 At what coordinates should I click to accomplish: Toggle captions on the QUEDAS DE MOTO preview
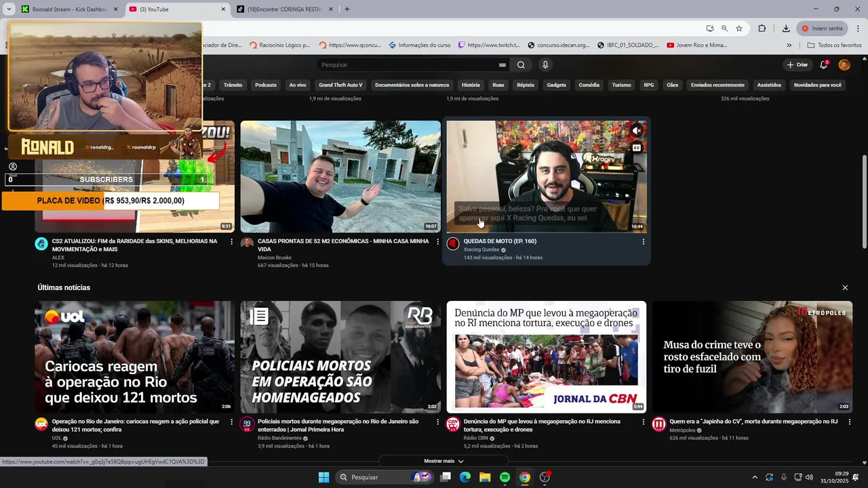[x=636, y=148]
